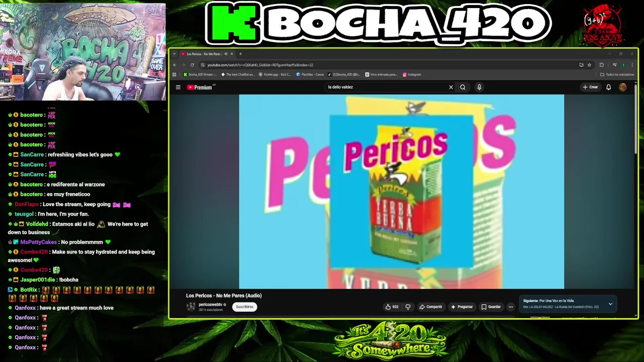
Task: Click the YouTube search magnifier button
Action: tap(463, 87)
